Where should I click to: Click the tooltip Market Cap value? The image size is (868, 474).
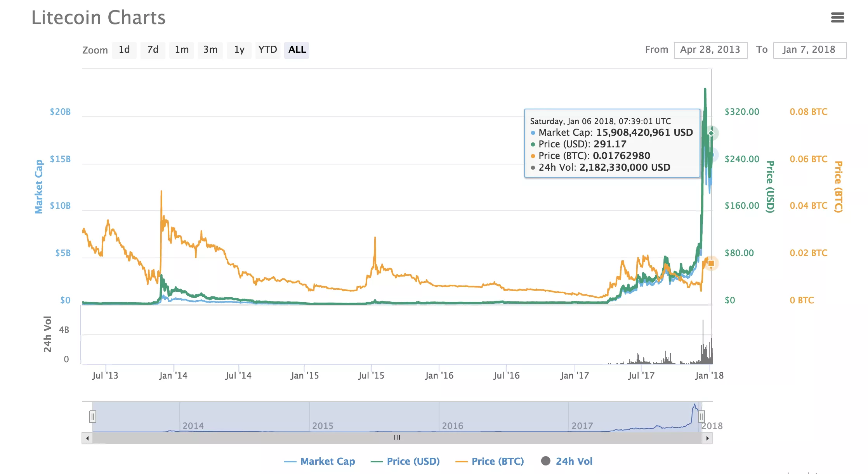pyautogui.click(x=644, y=133)
